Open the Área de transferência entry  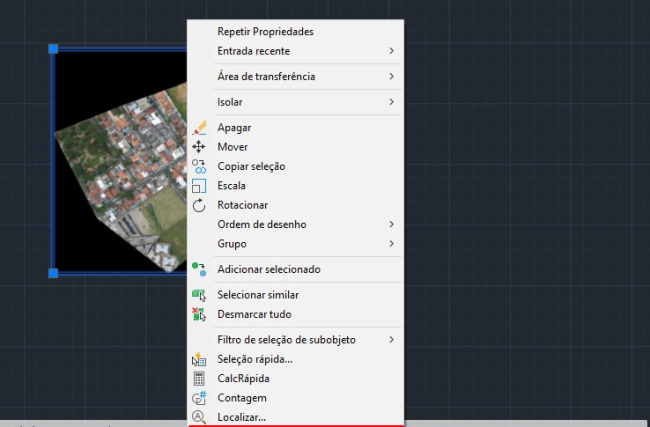pos(296,76)
